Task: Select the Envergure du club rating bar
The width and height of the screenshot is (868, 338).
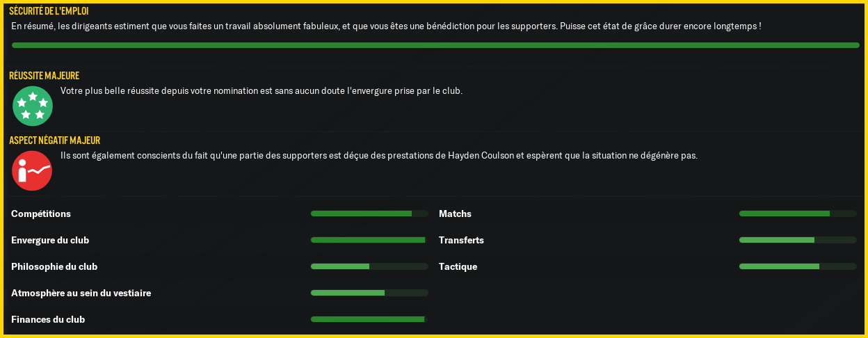Action: click(369, 240)
